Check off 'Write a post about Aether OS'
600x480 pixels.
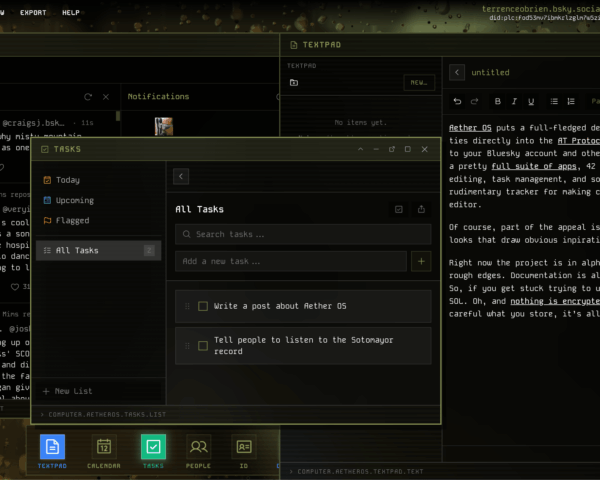[x=203, y=306]
